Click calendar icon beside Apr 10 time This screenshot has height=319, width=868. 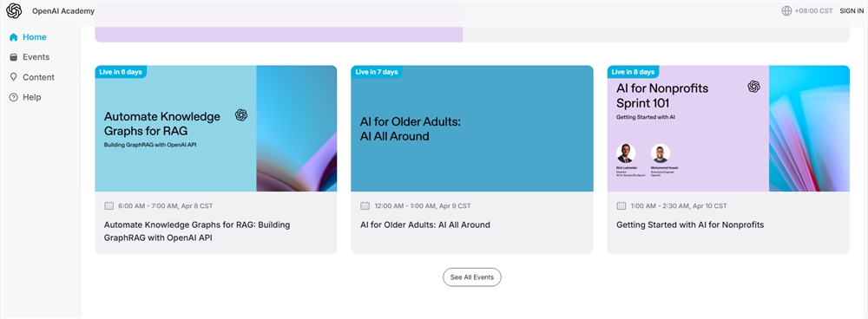(621, 205)
